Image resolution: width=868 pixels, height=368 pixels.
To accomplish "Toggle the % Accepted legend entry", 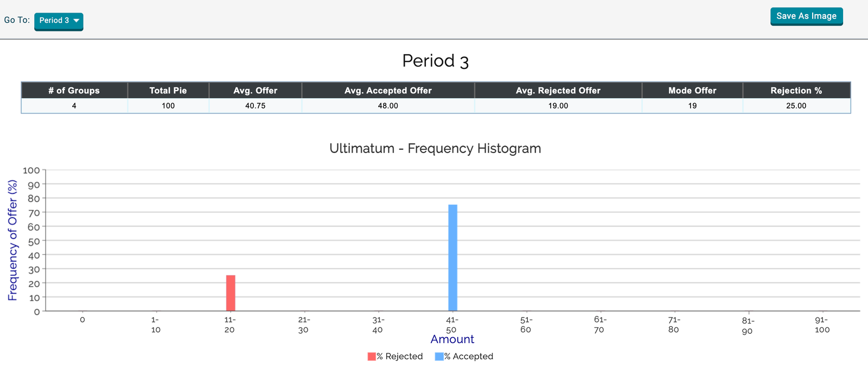I will (x=464, y=357).
